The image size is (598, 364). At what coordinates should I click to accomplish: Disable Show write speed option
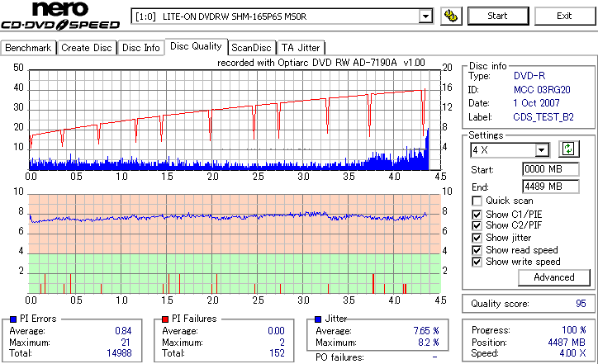click(x=477, y=262)
